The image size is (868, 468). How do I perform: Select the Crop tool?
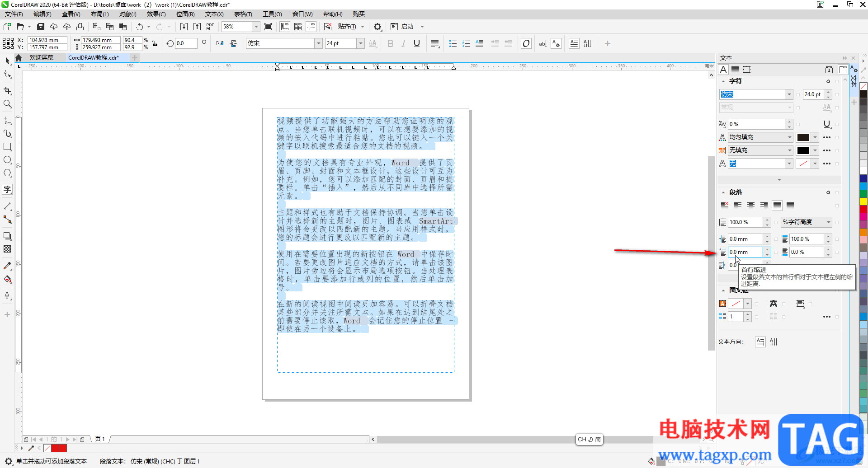pyautogui.click(x=7, y=91)
